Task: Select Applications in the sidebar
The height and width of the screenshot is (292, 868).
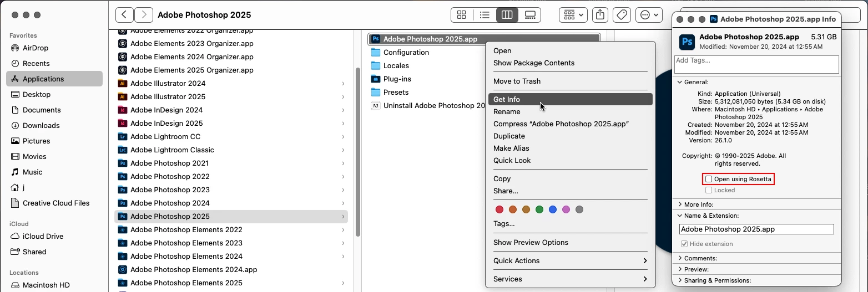Action: coord(54,79)
